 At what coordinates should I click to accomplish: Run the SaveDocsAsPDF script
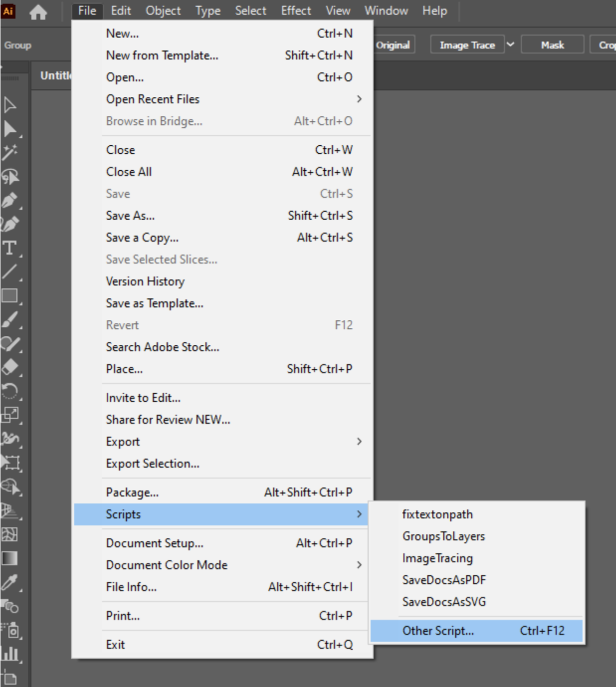(477, 580)
